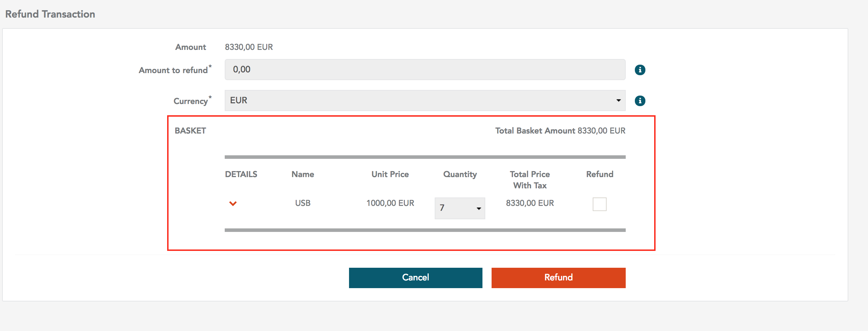Click the Unit Price column header

(x=390, y=174)
